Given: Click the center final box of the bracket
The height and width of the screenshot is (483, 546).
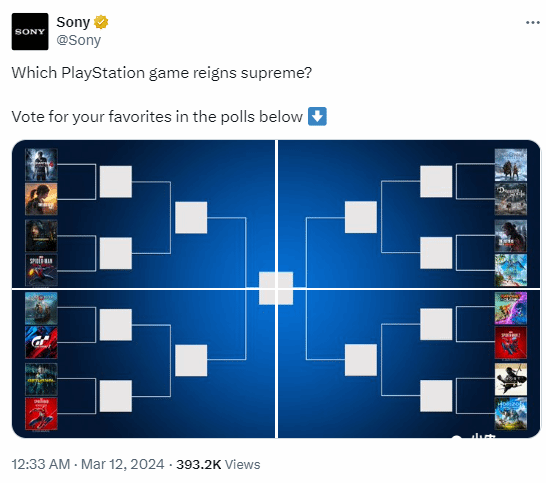Looking at the screenshot, I should point(276,288).
